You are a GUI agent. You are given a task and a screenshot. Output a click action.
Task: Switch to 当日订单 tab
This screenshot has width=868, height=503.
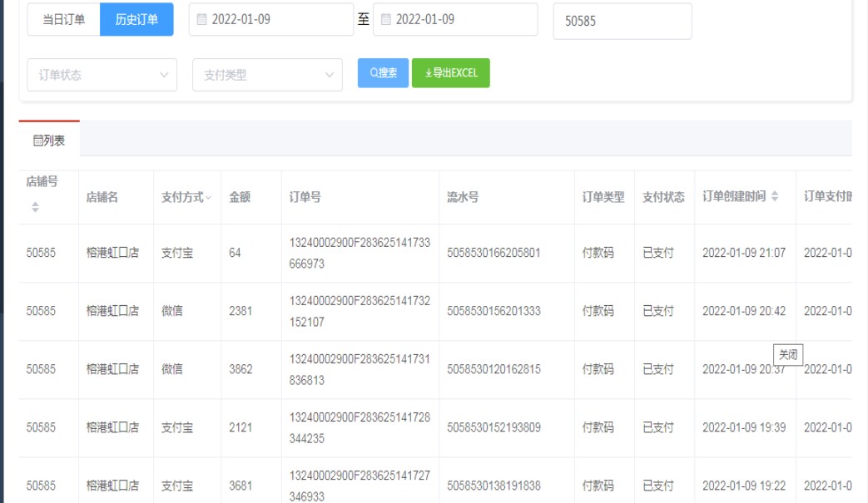(x=63, y=20)
